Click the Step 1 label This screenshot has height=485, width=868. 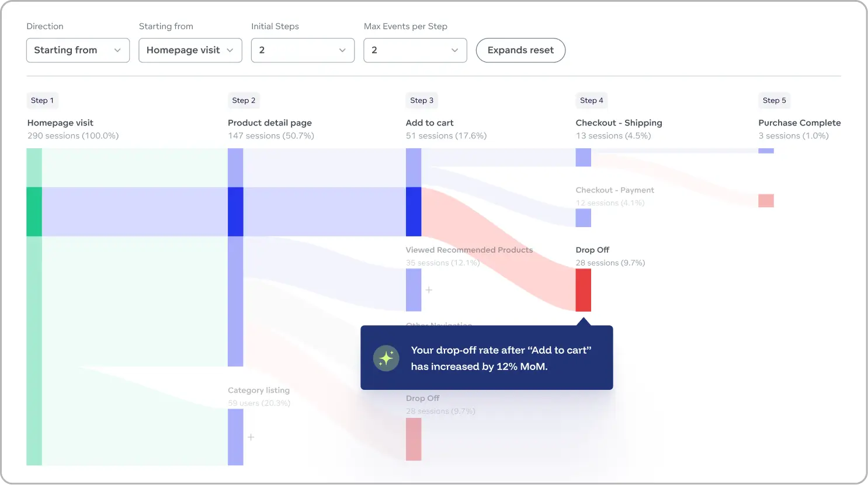pos(42,100)
